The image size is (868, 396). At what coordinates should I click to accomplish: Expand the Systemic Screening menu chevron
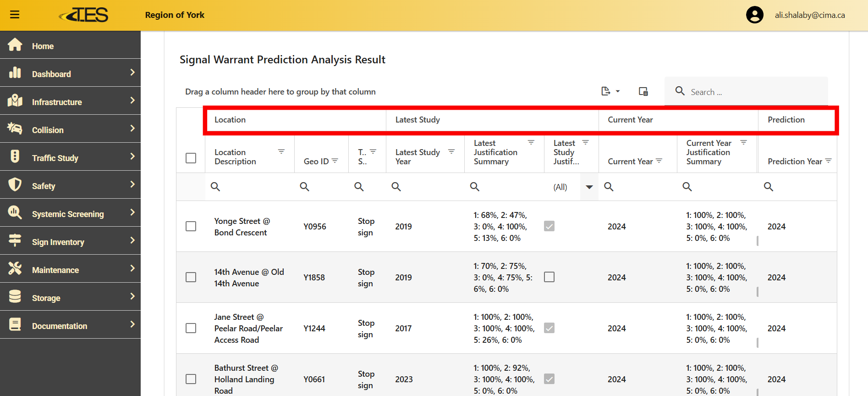(132, 212)
